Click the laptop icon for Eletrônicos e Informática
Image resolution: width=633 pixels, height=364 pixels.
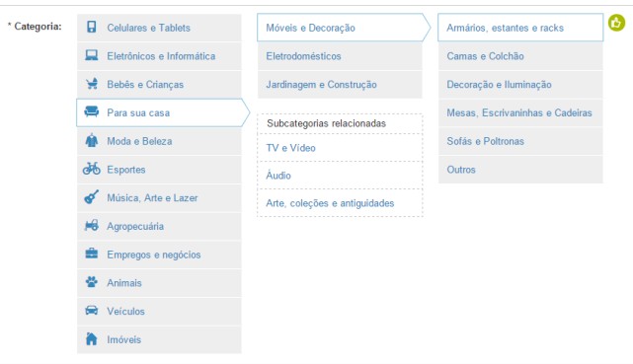[x=92, y=55]
